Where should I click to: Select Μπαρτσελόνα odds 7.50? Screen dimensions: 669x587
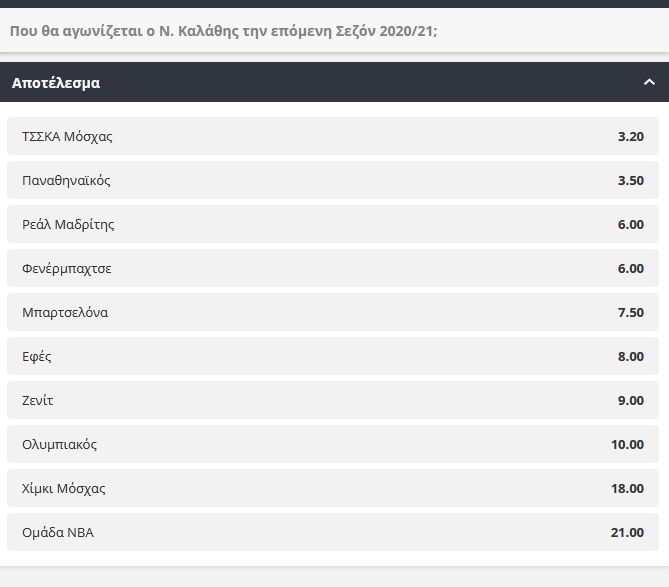pyautogui.click(x=333, y=312)
